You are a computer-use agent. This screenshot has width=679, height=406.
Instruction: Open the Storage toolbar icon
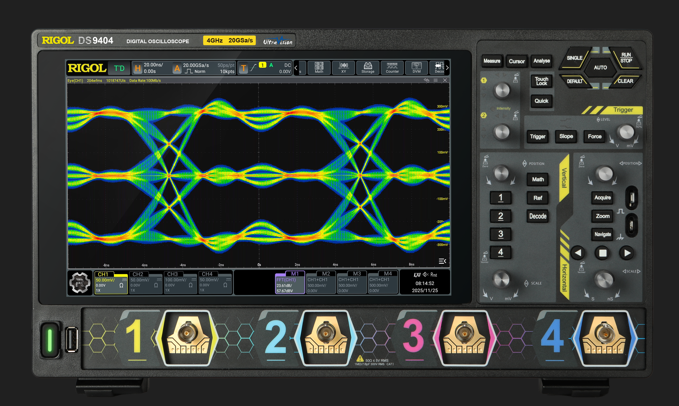[x=368, y=68]
